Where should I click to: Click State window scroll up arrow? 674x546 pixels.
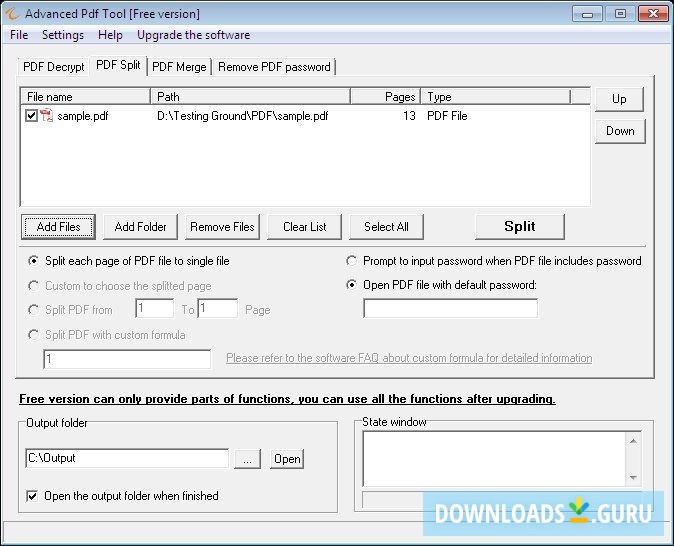tap(633, 441)
